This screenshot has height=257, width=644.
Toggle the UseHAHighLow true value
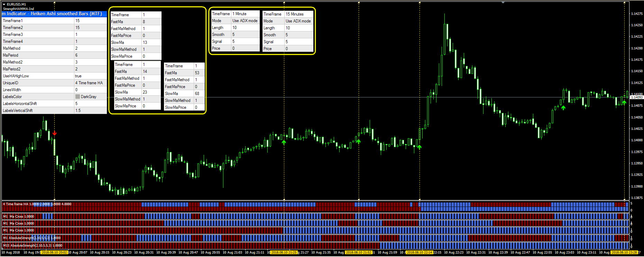tap(90, 76)
